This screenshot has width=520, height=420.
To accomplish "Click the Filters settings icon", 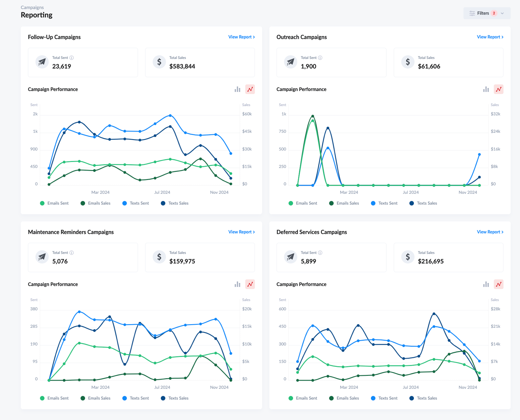I will pos(472,13).
